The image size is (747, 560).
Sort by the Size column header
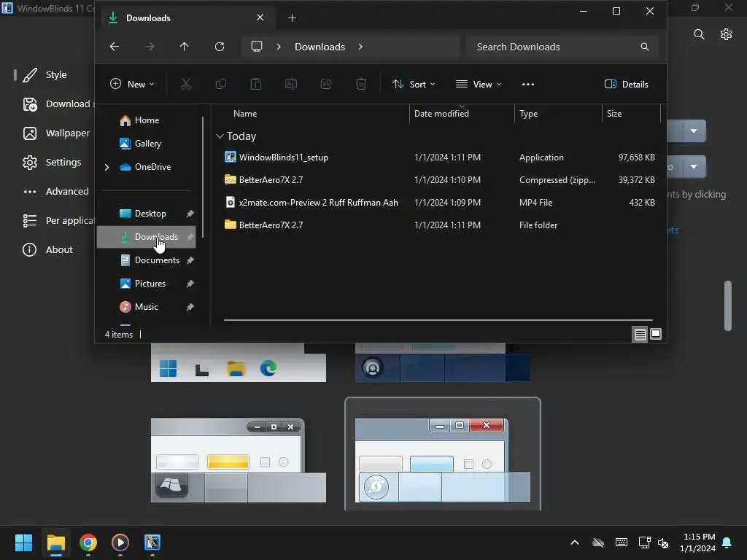(614, 113)
